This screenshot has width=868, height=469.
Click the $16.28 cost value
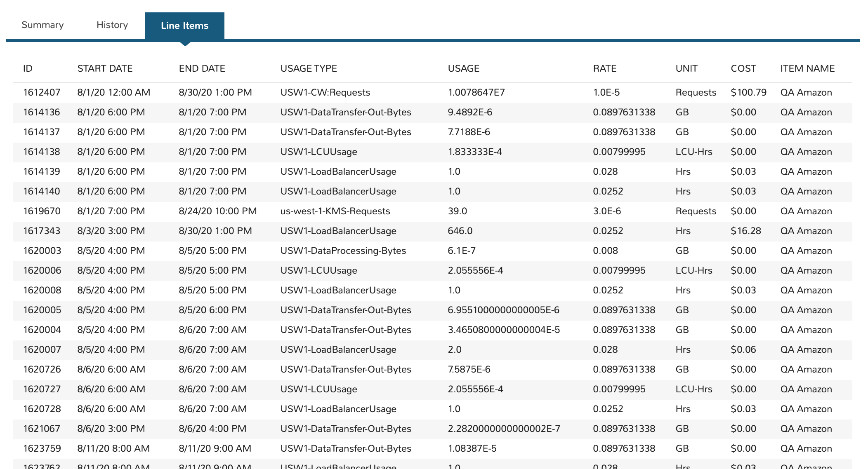pos(745,231)
